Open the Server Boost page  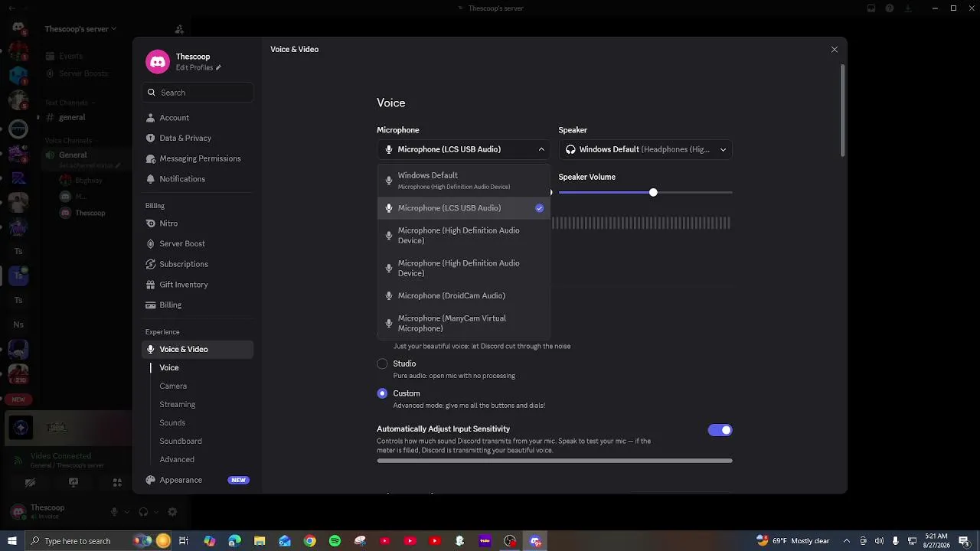pyautogui.click(x=199, y=243)
